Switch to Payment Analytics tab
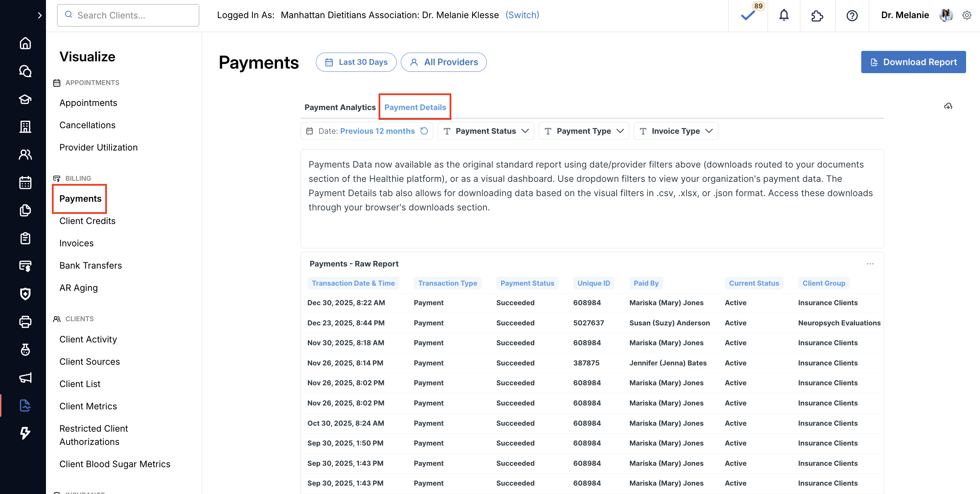The image size is (980, 494). (x=340, y=107)
